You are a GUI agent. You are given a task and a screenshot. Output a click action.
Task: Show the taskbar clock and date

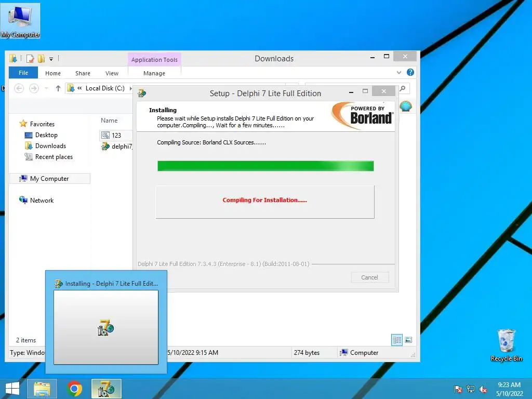tap(509, 389)
